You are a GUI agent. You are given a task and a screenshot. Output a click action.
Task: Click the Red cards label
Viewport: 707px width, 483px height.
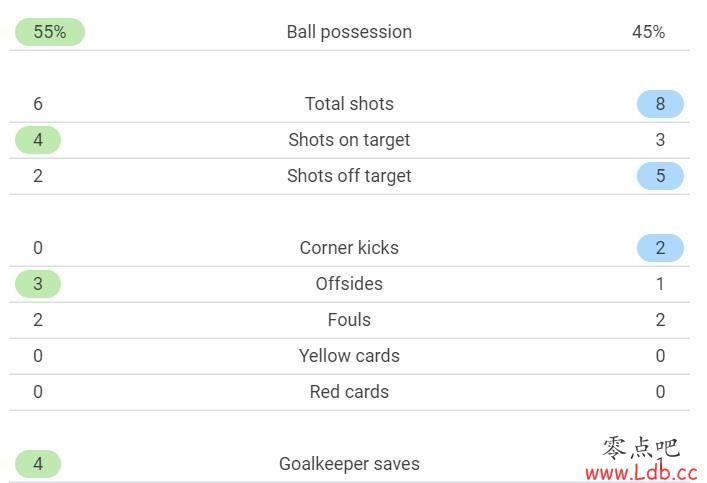tap(349, 392)
